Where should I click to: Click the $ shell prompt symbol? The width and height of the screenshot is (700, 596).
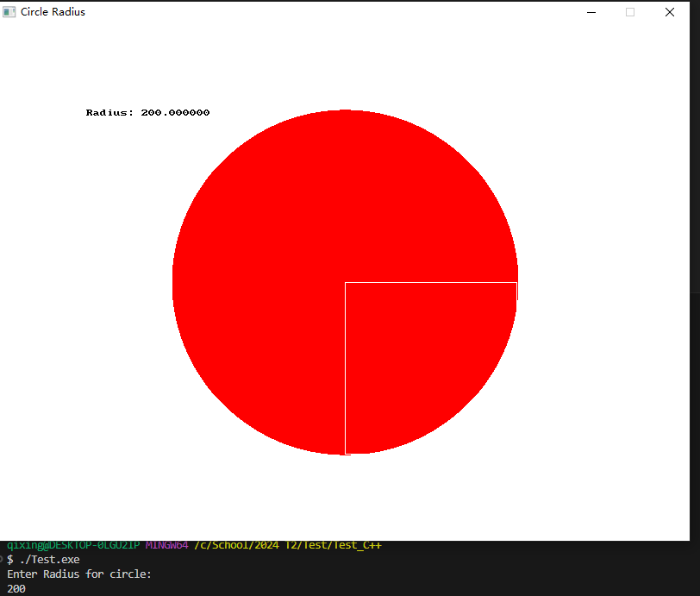point(9,559)
